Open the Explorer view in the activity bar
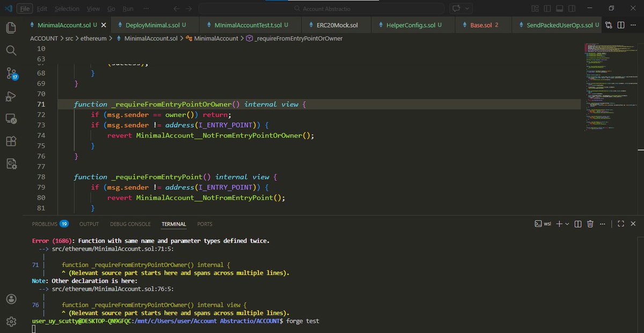 (11, 27)
